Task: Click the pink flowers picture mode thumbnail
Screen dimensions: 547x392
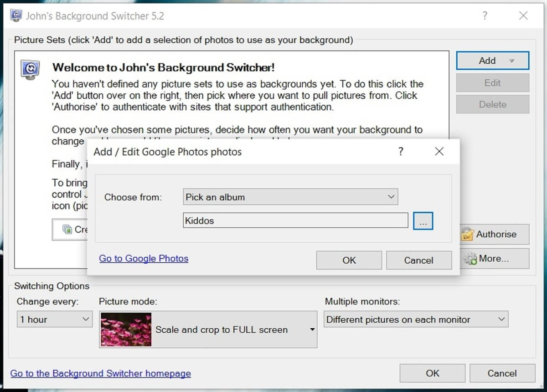Action: point(126,330)
